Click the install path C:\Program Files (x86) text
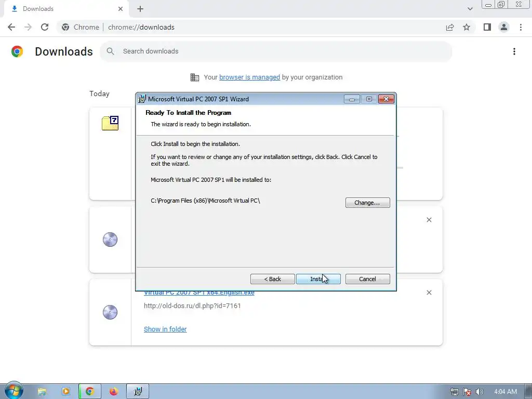 pos(205,201)
